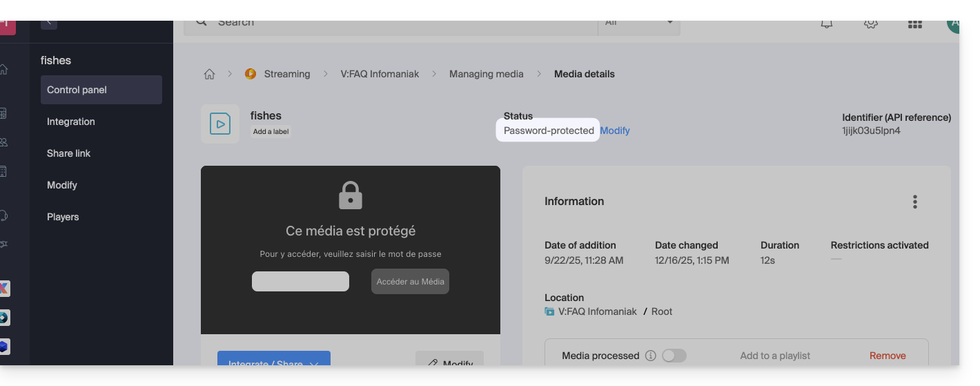The width and height of the screenshot is (980, 386).
Task: Open the apps grid launcher
Action: 915,23
